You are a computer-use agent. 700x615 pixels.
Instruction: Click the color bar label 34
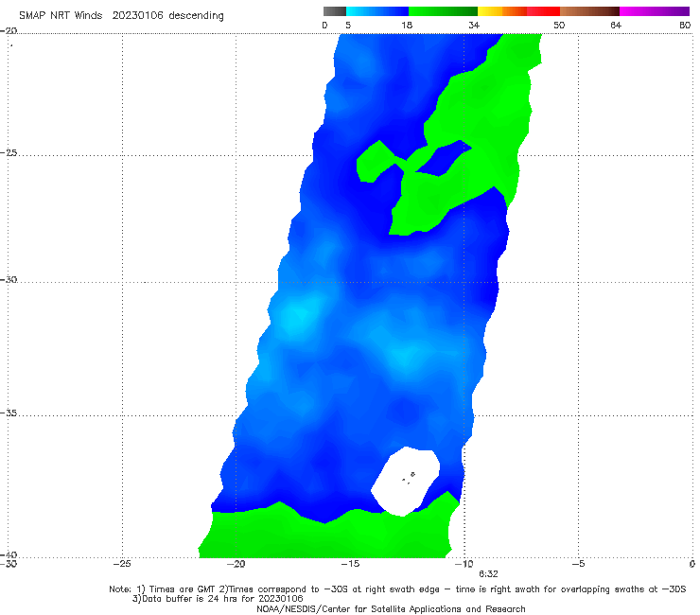474,25
